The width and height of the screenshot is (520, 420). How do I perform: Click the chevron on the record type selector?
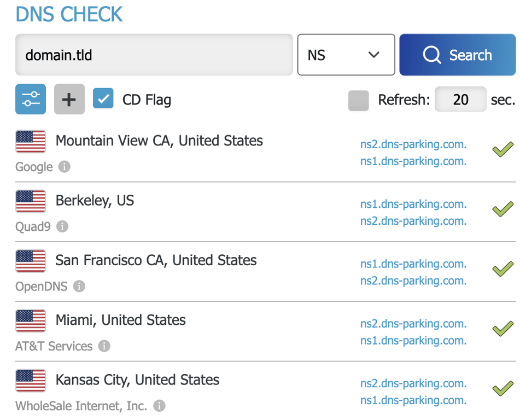374,55
